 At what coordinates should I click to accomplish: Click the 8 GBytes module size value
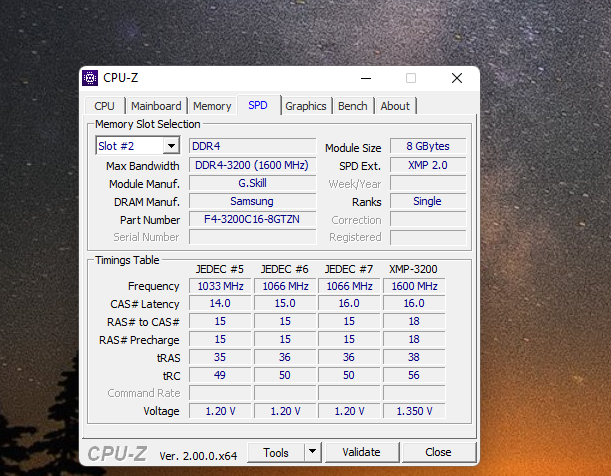[x=428, y=146]
